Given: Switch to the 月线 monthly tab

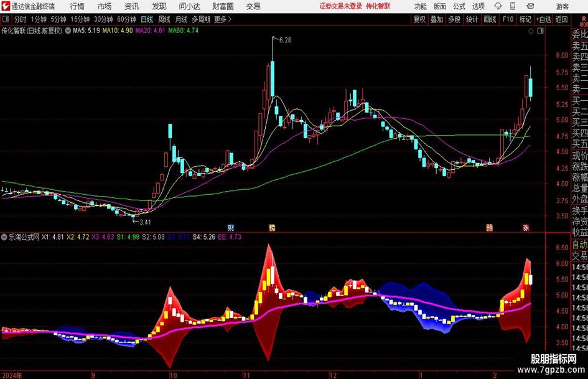Looking at the screenshot, I should [x=182, y=19].
